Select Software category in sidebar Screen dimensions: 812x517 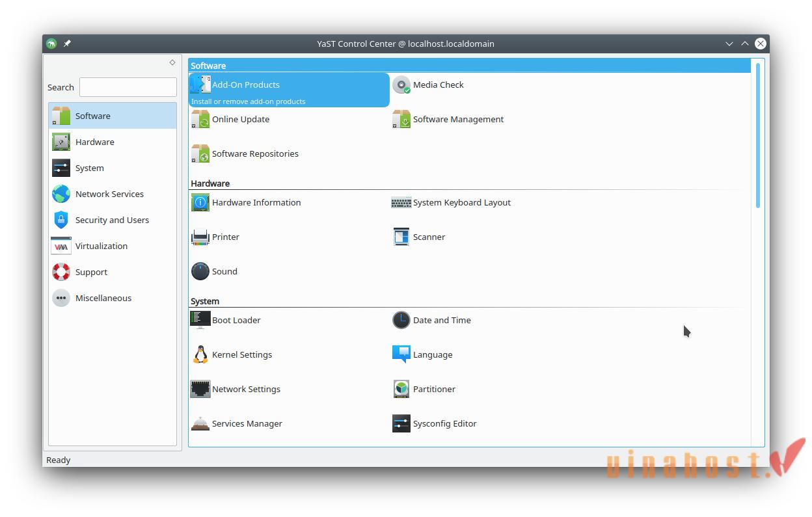(113, 116)
